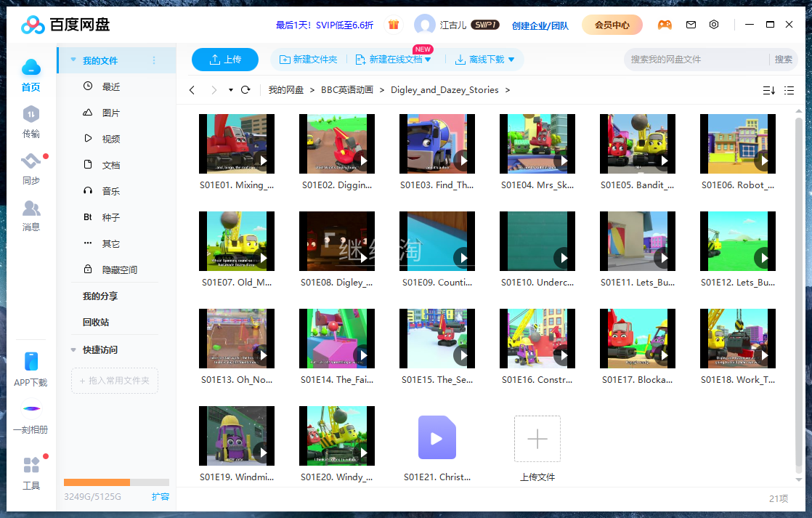This screenshot has width=812, height=518.
Task: Click the storage usage progress bar
Action: coord(116,482)
